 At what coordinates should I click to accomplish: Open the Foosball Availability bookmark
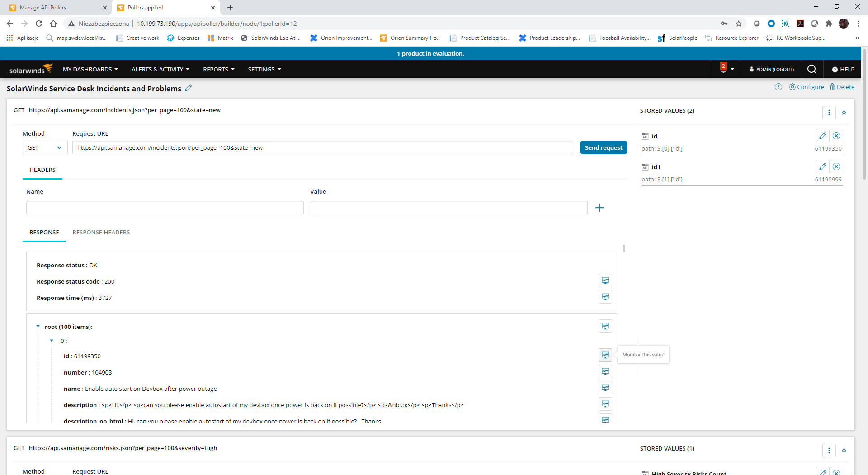click(620, 38)
